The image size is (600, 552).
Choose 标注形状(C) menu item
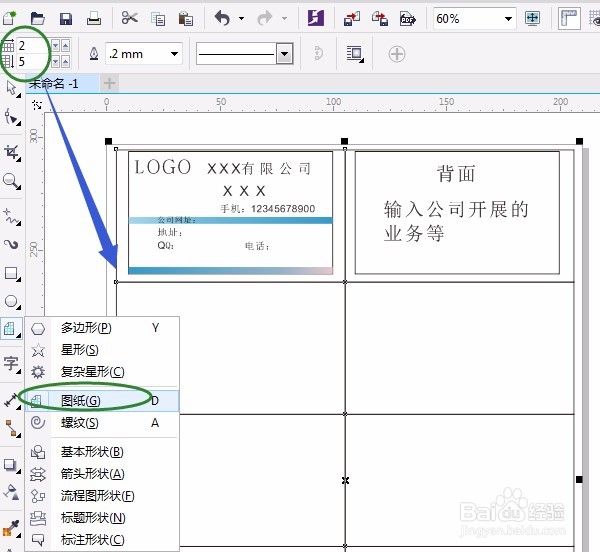(x=102, y=540)
